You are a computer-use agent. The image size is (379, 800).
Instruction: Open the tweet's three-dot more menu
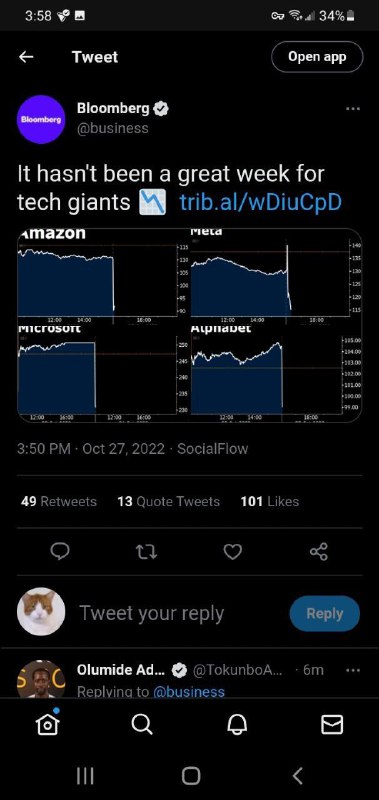[352, 109]
